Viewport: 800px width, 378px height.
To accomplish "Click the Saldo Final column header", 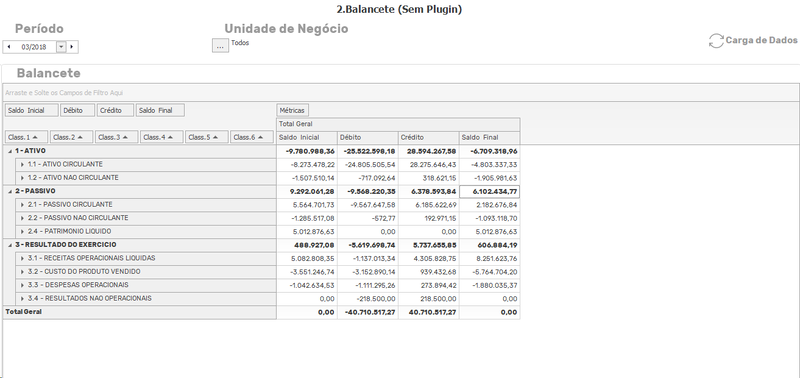I will [490, 138].
